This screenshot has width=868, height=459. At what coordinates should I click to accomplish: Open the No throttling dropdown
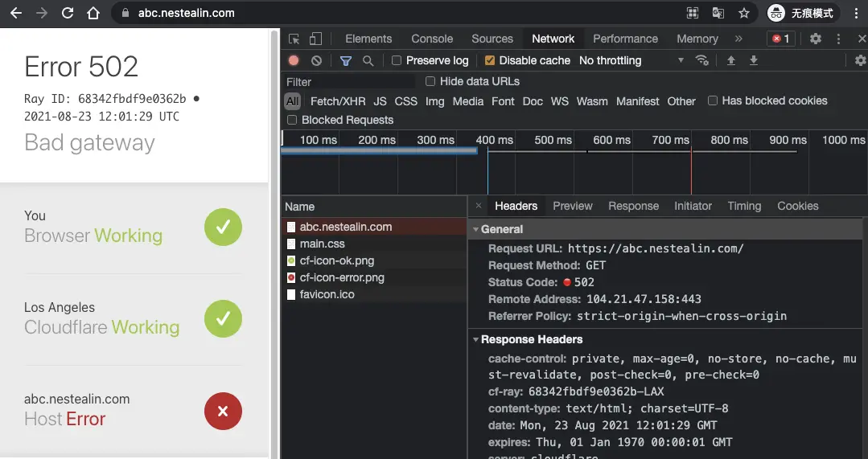click(631, 61)
